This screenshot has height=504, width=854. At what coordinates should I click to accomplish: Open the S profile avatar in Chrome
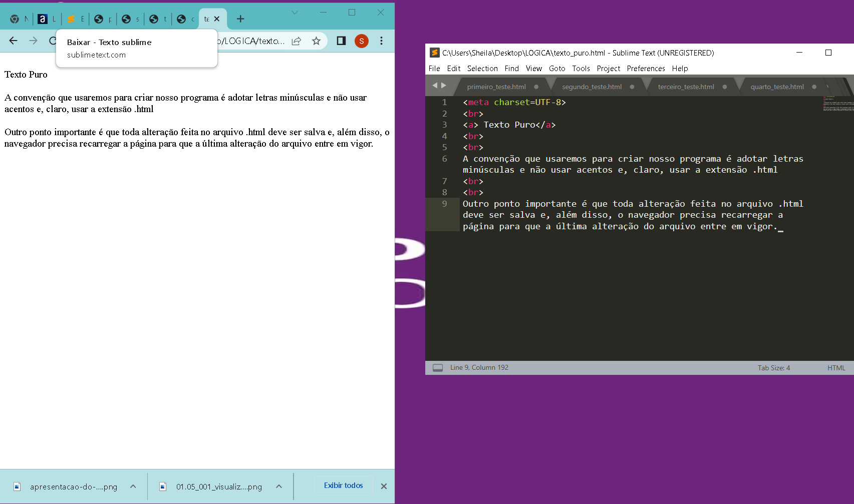362,41
